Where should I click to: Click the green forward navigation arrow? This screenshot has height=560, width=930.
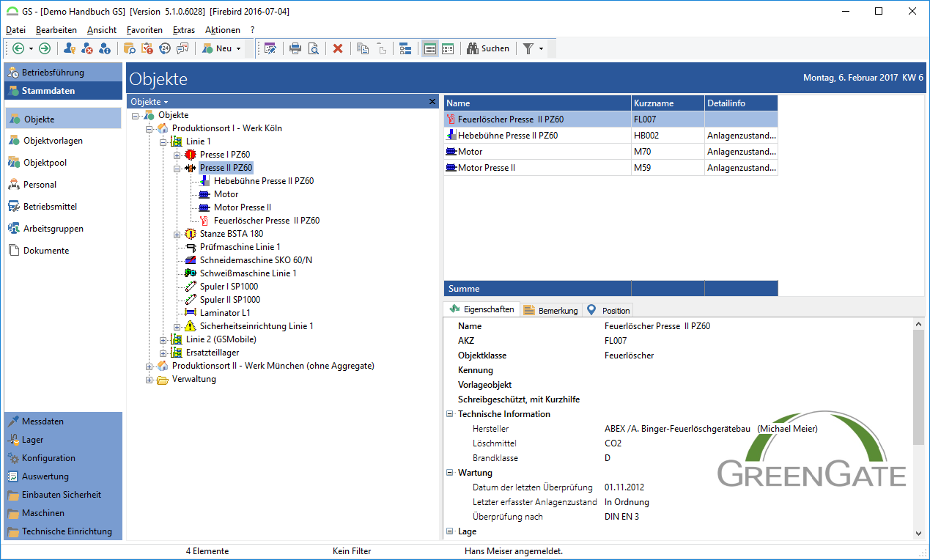coord(45,48)
